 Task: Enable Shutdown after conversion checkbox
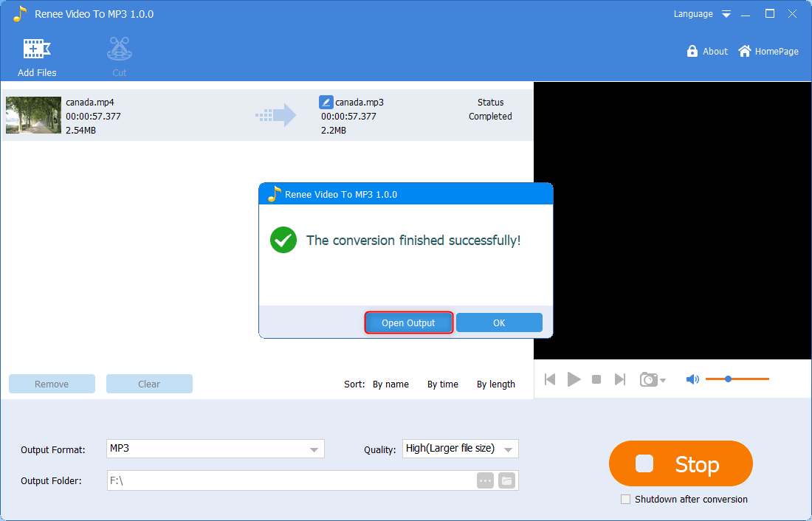point(626,500)
